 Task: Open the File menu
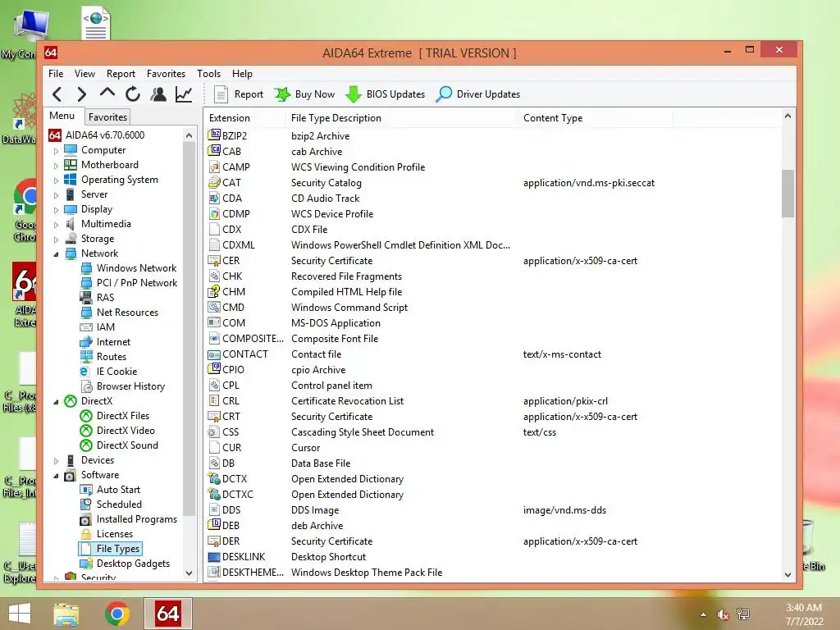[56, 74]
